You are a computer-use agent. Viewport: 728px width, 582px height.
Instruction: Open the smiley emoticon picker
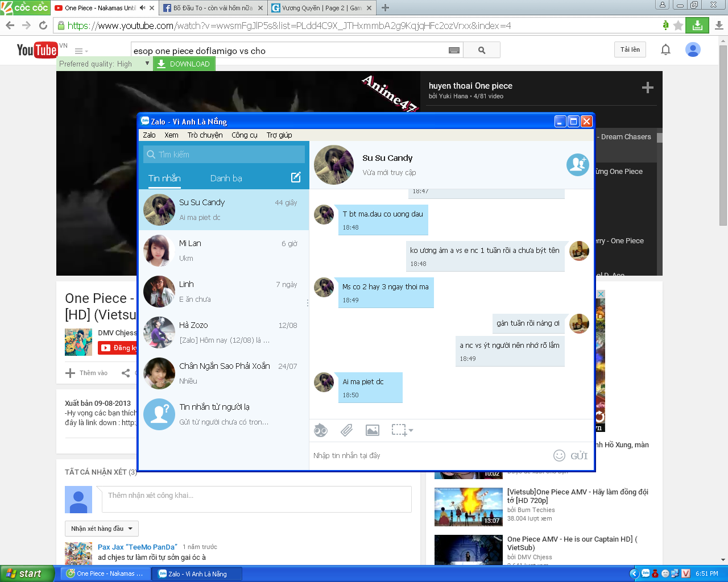point(559,455)
